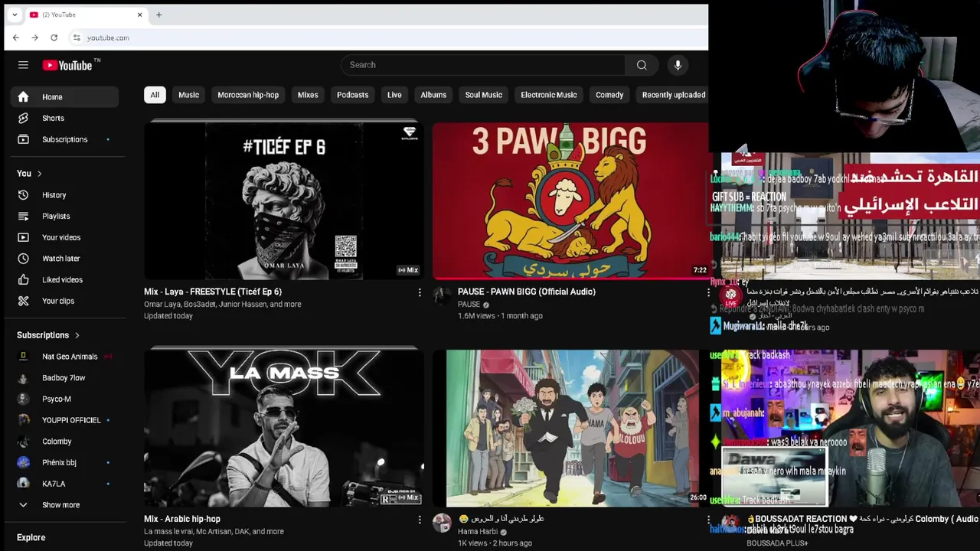Select the Electronic Music filter chip
Screen dimensions: 980x551
click(x=549, y=95)
